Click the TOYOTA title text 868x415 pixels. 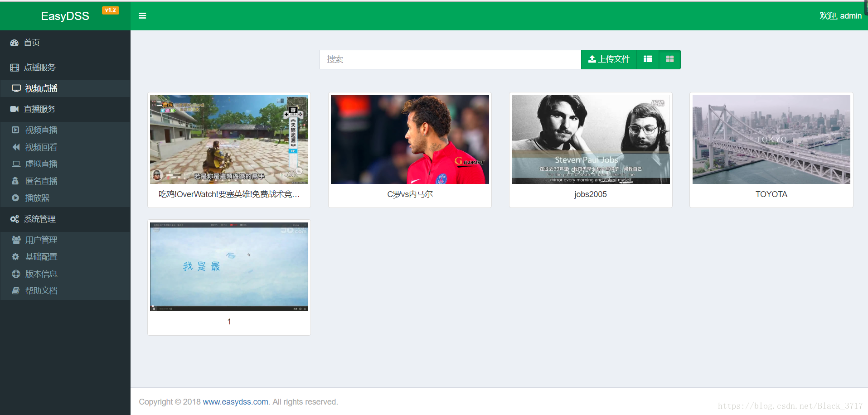(x=771, y=194)
